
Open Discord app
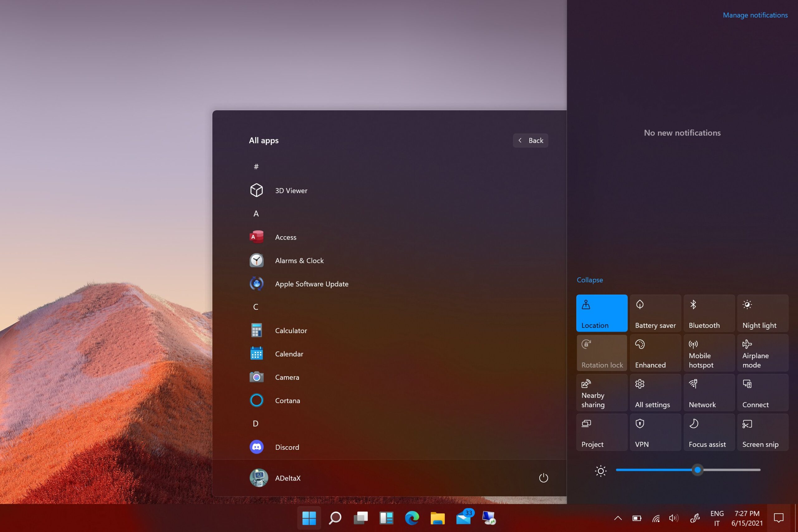click(x=287, y=447)
